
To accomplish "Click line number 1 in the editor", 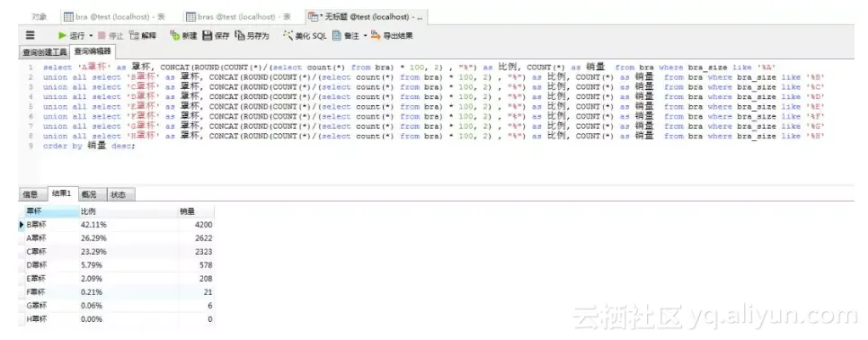I will click(x=31, y=67).
